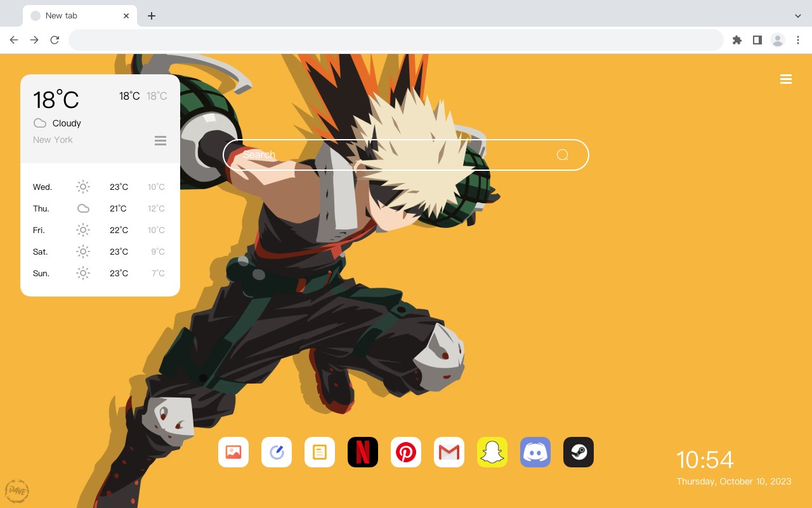Open the Gmail shortcut icon

pos(449,452)
